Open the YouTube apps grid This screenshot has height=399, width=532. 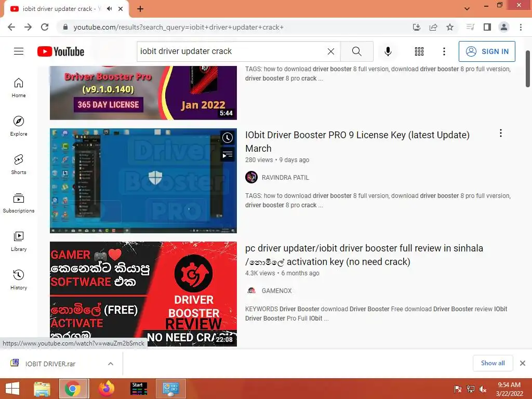(419, 51)
